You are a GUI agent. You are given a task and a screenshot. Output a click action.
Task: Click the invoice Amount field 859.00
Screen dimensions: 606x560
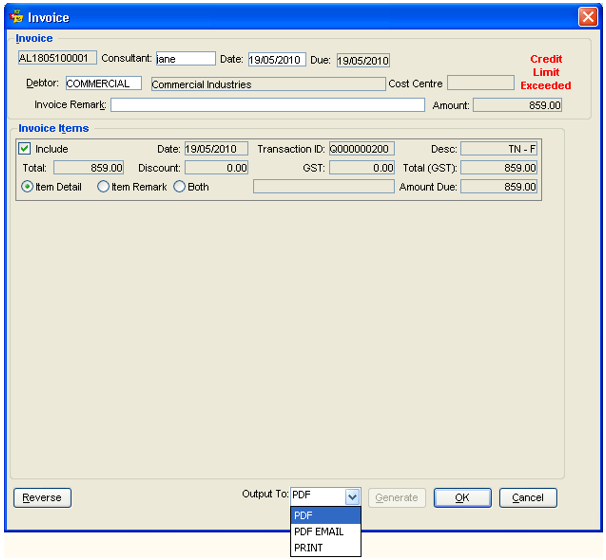(517, 105)
